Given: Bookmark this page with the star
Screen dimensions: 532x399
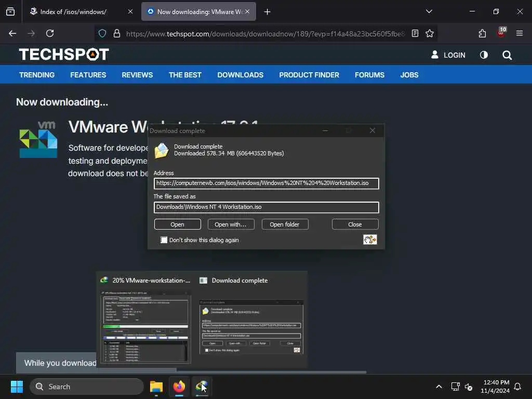Looking at the screenshot, I should [430, 33].
